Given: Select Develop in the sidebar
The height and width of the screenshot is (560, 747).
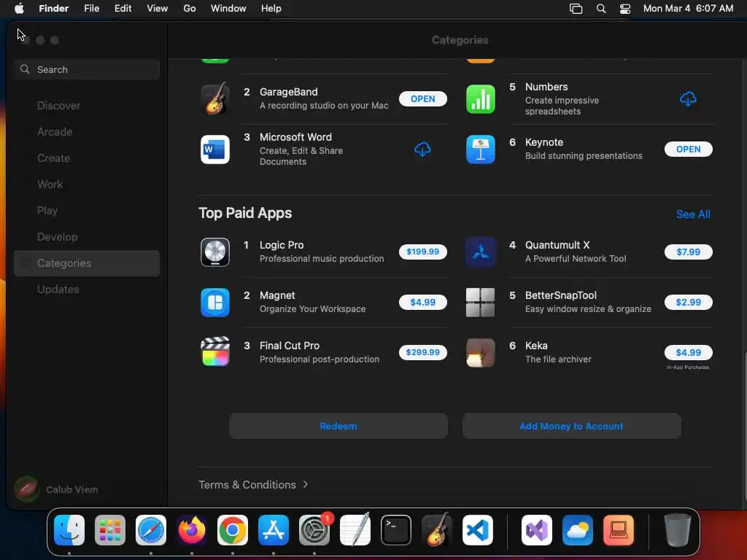Looking at the screenshot, I should tap(87, 237).
